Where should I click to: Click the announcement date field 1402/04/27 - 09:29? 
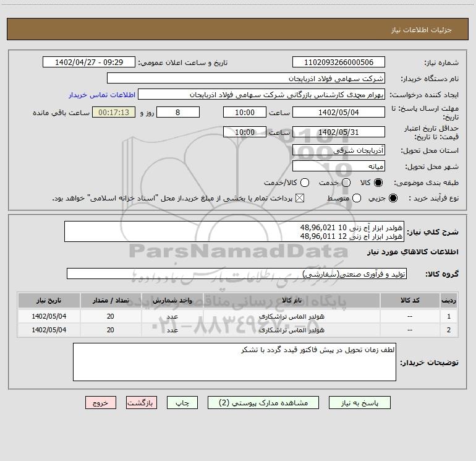[x=89, y=62]
